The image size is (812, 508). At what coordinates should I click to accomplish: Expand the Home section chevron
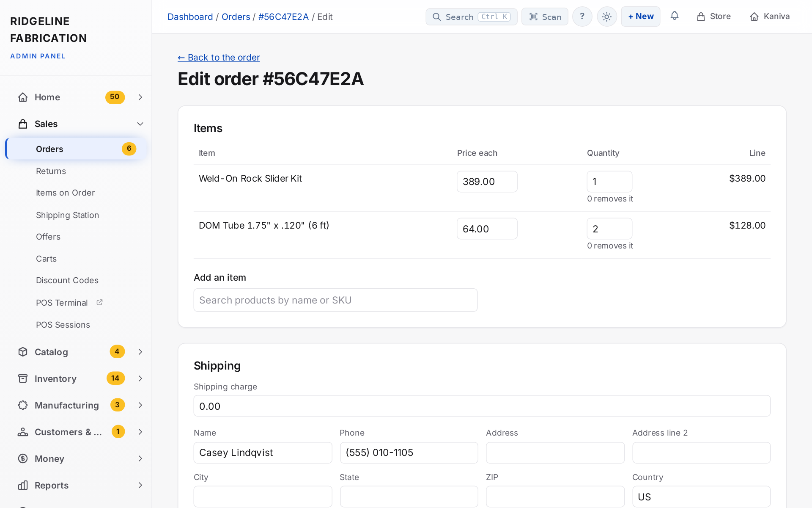pyautogui.click(x=140, y=97)
